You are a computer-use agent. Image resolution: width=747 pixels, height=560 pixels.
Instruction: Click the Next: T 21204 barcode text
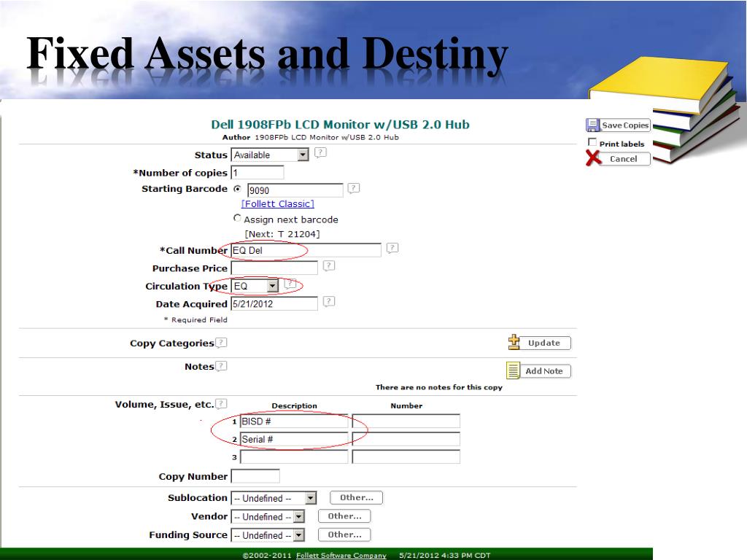click(282, 234)
